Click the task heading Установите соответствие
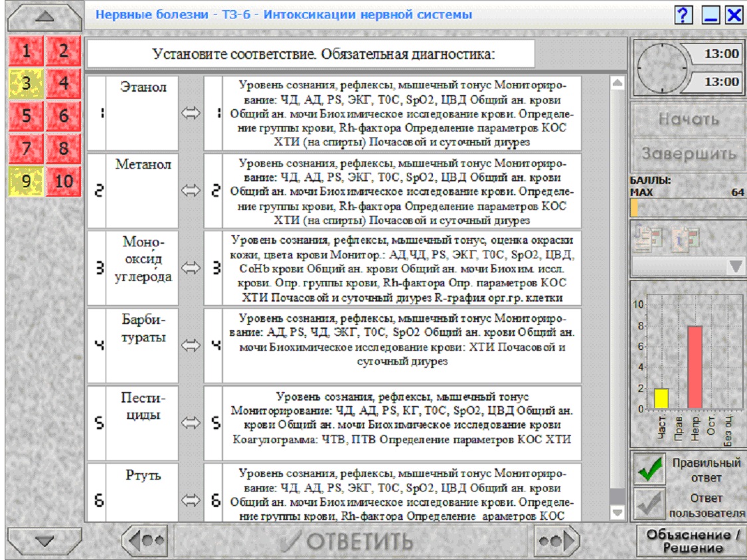 pos(311,54)
